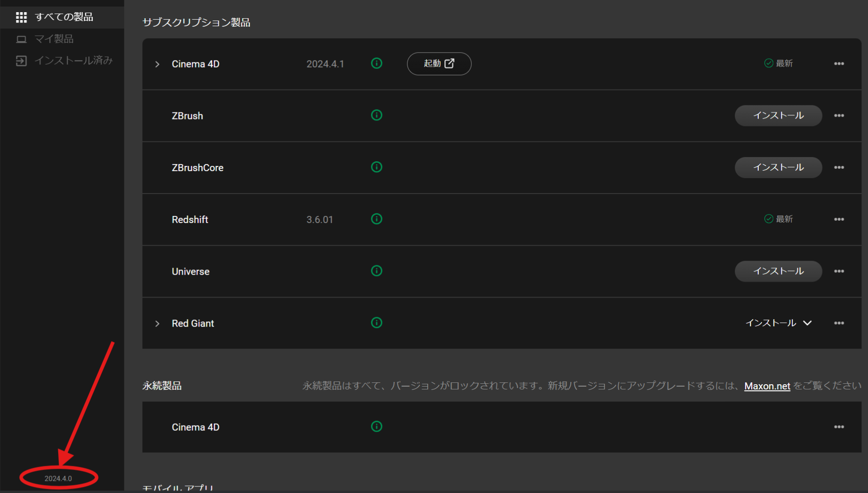The height and width of the screenshot is (493, 868).
Task: Show info for perpetual Cinema 4D
Action: (377, 426)
